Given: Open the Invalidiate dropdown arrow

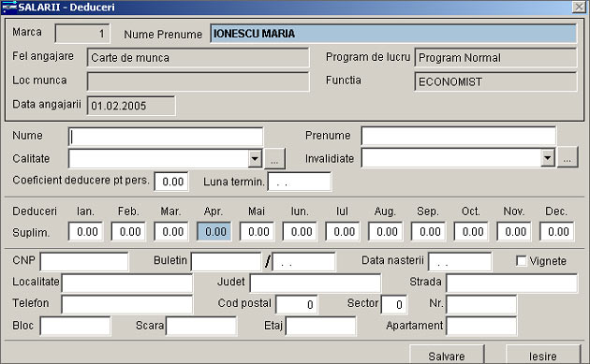Looking at the screenshot, I should point(548,158).
